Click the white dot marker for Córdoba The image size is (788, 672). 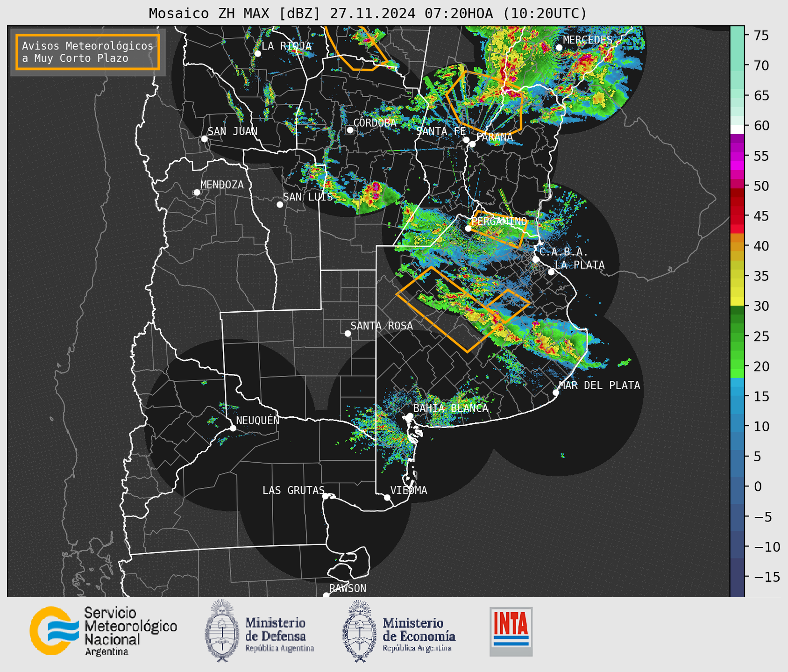(350, 130)
